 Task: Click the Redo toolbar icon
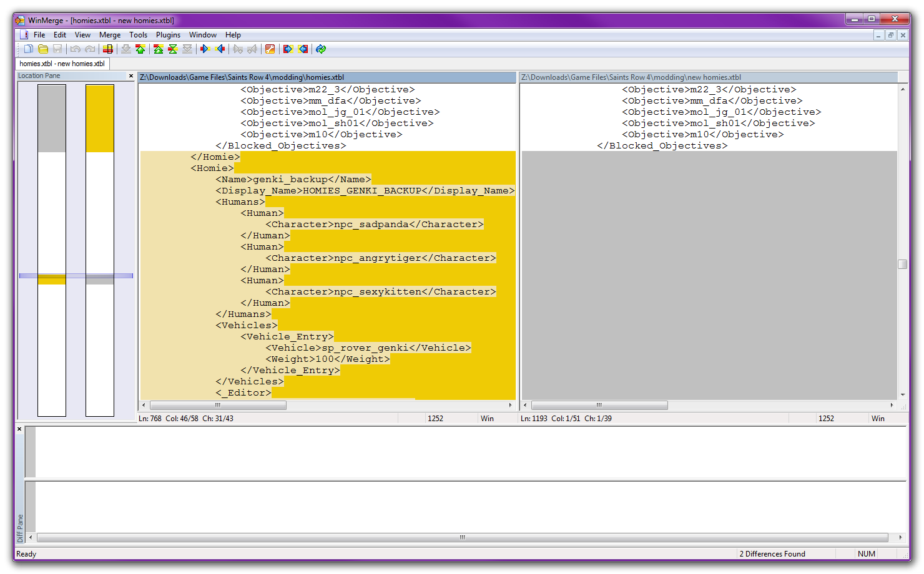tap(90, 49)
